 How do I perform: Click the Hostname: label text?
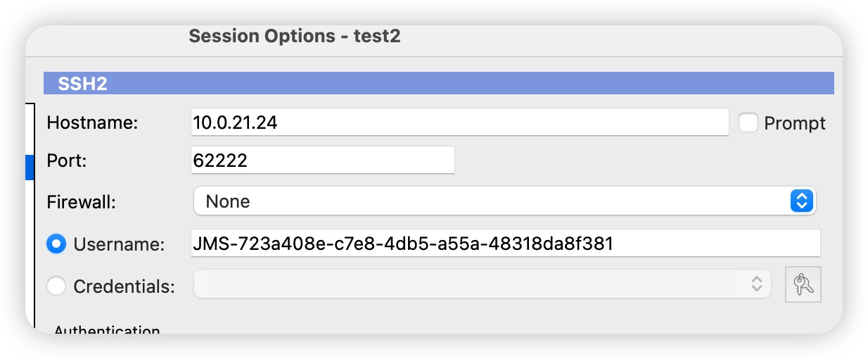(x=92, y=122)
